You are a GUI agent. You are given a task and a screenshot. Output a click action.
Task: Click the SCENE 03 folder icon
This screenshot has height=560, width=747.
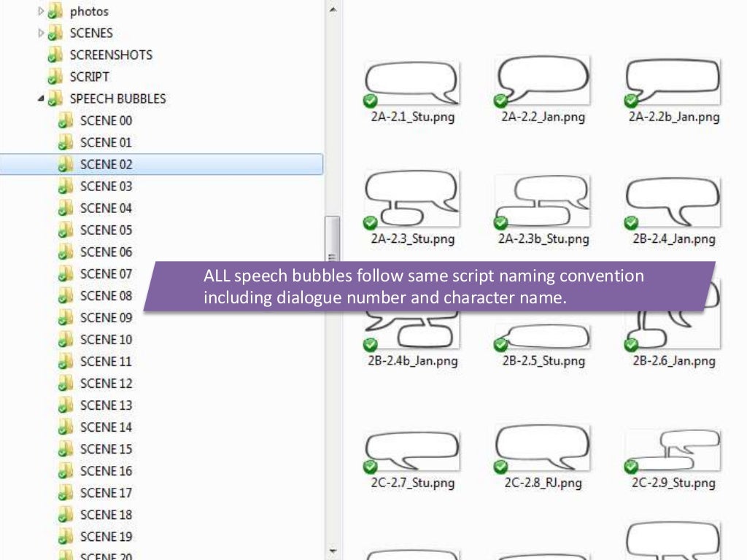click(66, 186)
